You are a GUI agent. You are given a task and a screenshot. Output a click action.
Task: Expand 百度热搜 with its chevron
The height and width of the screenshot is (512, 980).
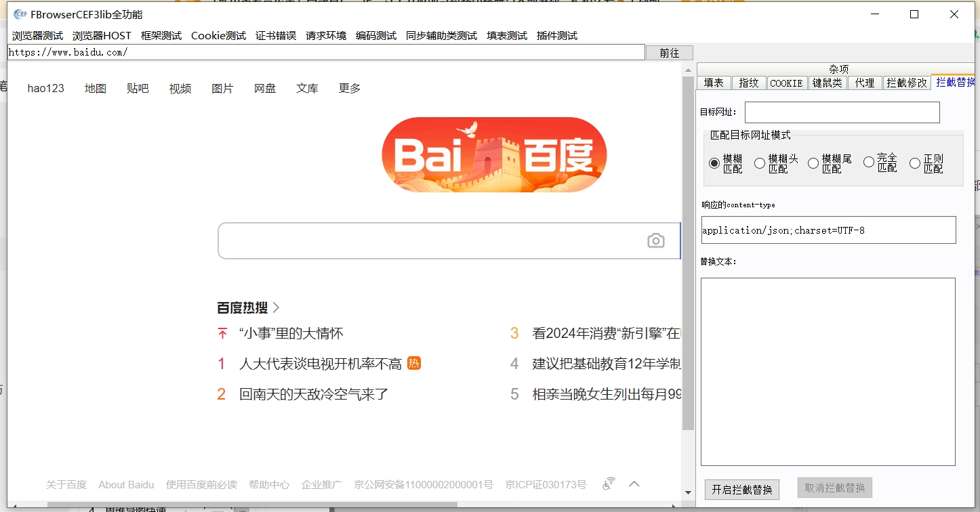point(276,308)
